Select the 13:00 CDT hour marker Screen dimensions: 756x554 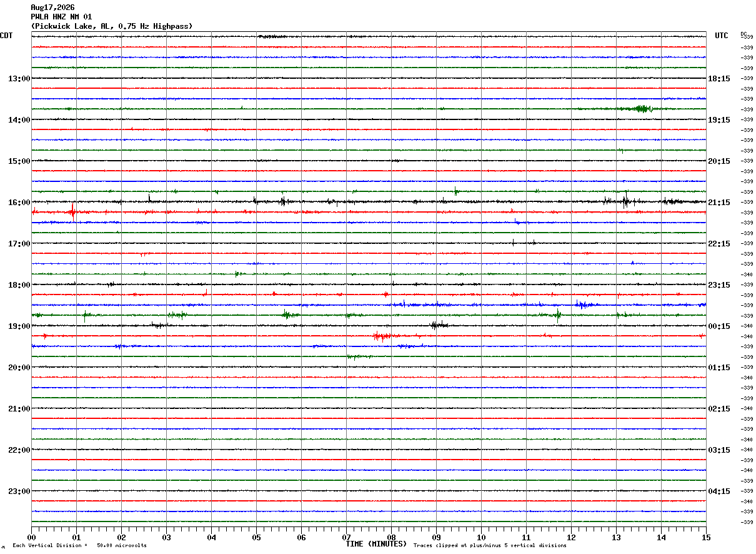(19, 79)
